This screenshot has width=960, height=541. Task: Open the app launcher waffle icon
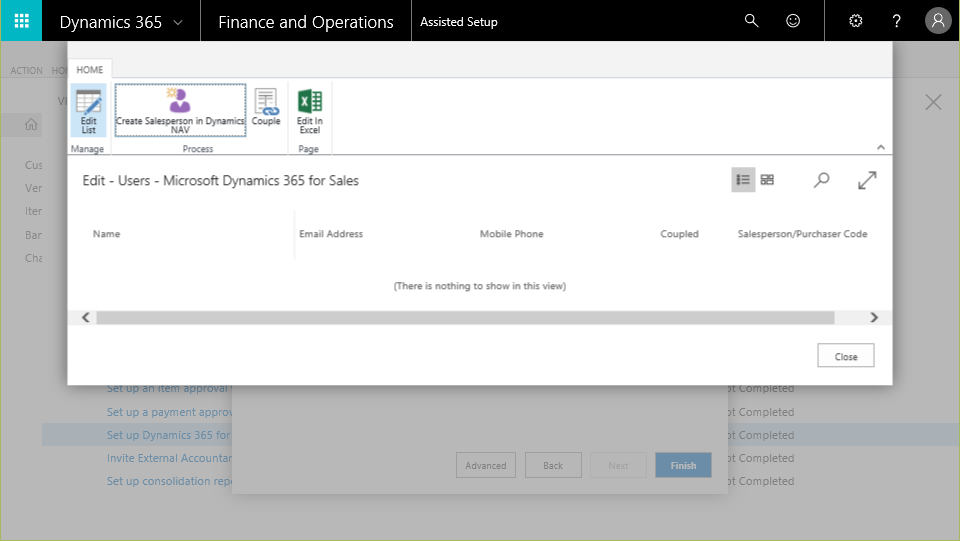[x=21, y=21]
